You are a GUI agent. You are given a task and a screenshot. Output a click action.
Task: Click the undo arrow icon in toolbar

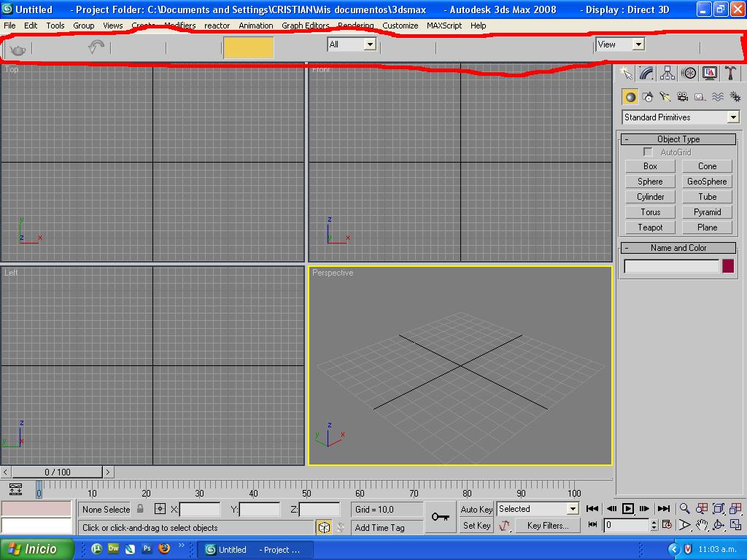(96, 47)
